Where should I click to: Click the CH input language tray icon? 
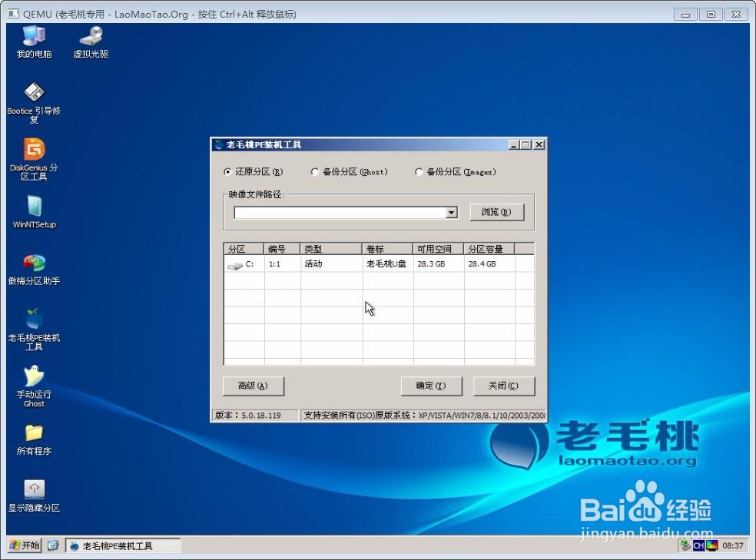point(699,545)
